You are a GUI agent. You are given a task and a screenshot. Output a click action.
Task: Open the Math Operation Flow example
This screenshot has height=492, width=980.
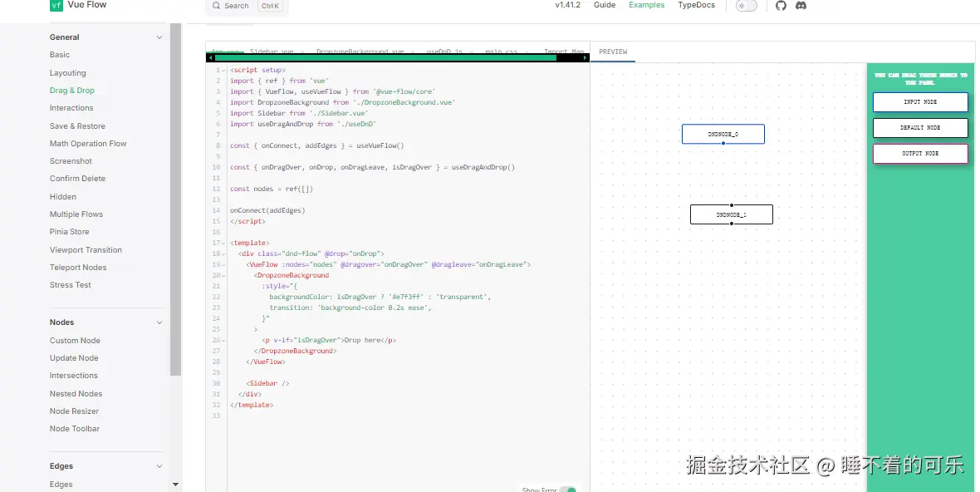click(88, 144)
